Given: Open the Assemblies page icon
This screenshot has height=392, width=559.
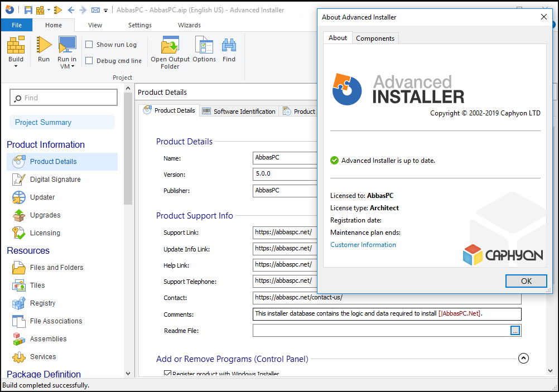Looking at the screenshot, I should [18, 338].
